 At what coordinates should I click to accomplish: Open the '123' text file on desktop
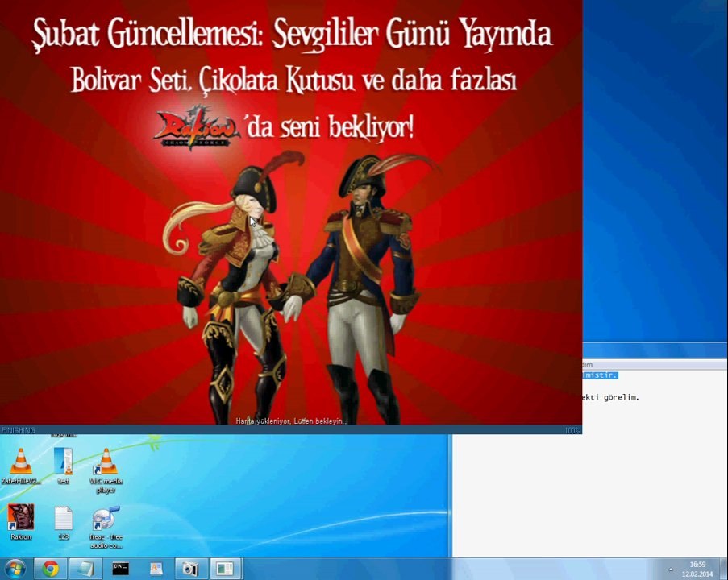pyautogui.click(x=63, y=523)
